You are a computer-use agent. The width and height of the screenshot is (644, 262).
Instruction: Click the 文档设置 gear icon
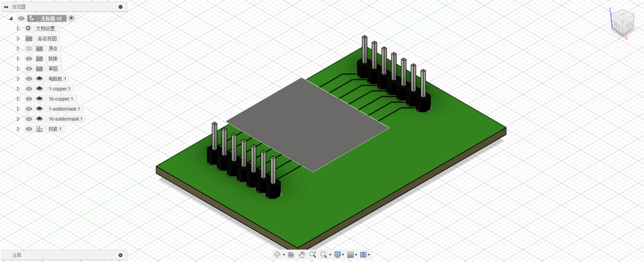pos(29,28)
